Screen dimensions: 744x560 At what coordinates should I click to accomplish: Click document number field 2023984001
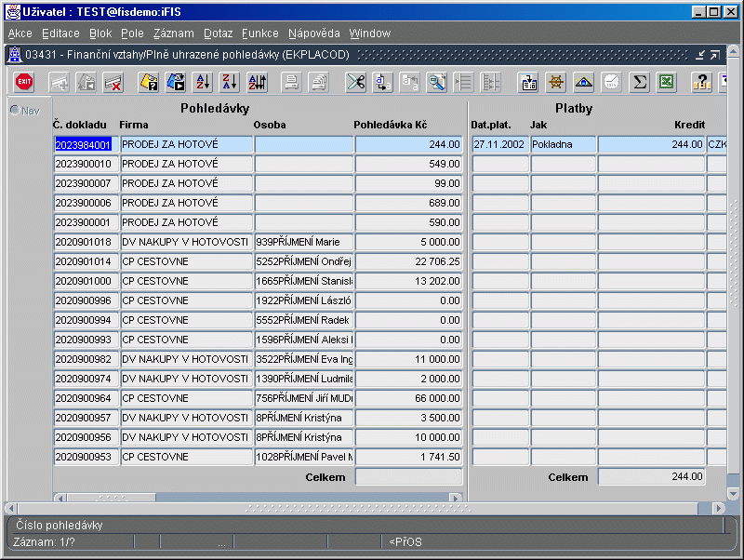click(x=86, y=144)
